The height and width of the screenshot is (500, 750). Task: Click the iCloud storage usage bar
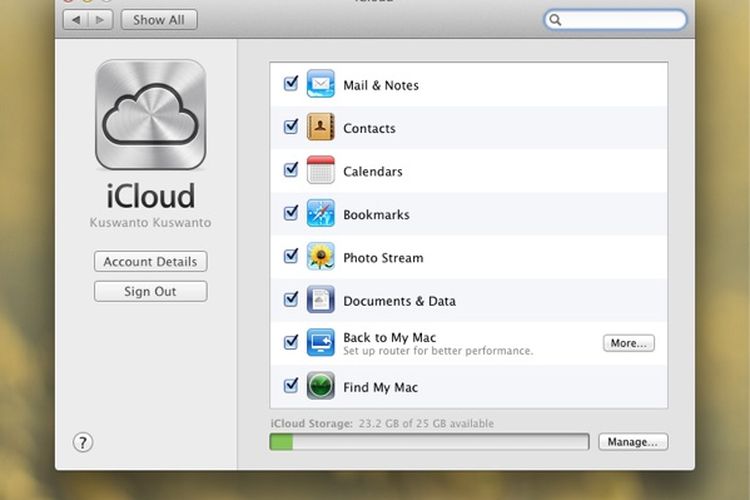point(429,442)
